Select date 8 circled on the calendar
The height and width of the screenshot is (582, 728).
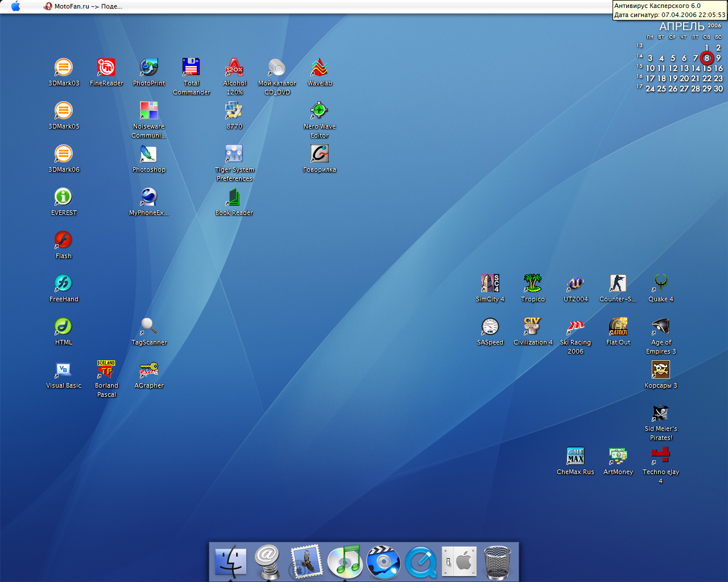coord(707,58)
